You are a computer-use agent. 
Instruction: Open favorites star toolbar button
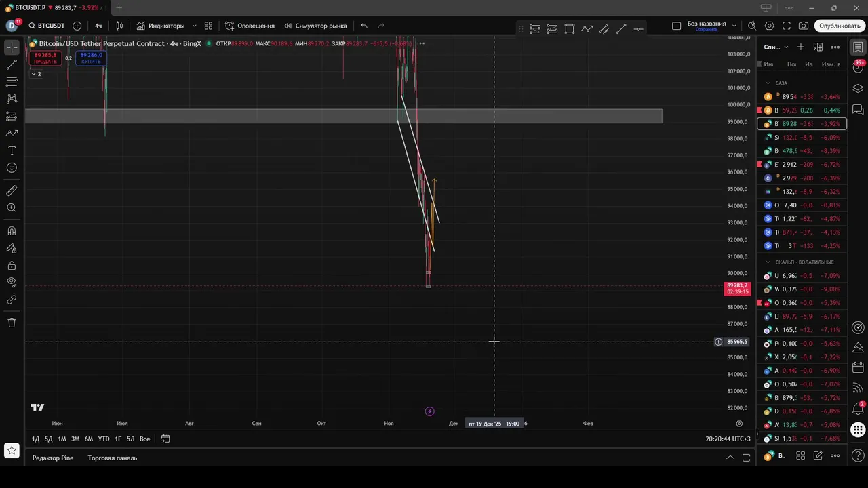pyautogui.click(x=12, y=450)
